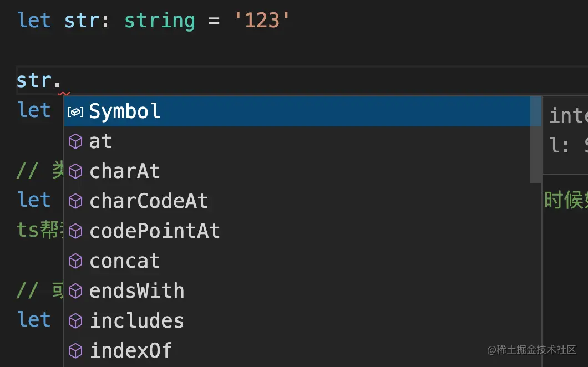Click the cube icon beside includes
The height and width of the screenshot is (367, 588).
coord(75,321)
